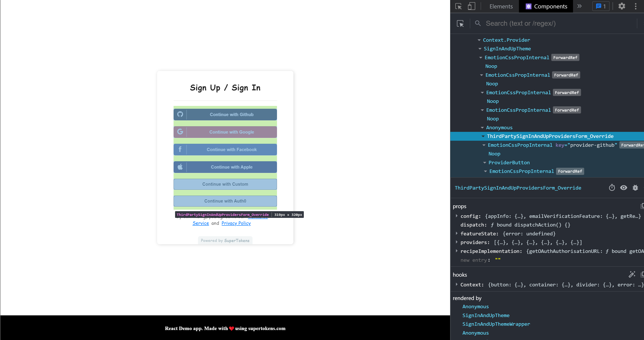644x340 pixels.
Task: Expand the config prop object
Action: pyautogui.click(x=457, y=216)
